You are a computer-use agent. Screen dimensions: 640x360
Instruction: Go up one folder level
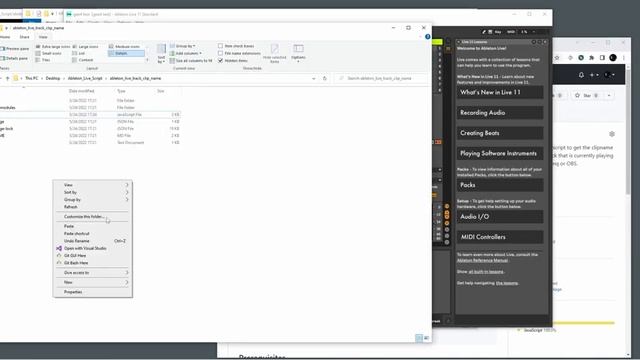pos(7,78)
